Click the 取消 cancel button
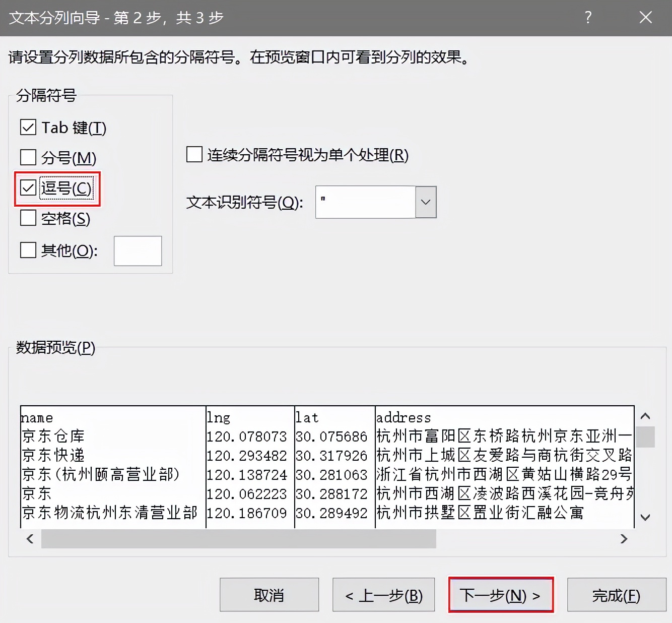Viewport: 672px width, 623px height. (269, 595)
